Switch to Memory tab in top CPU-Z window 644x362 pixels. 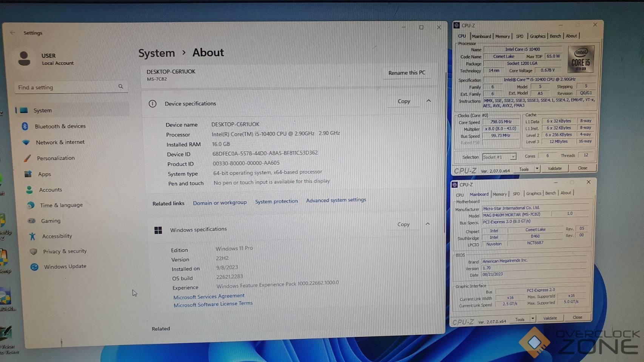pyautogui.click(x=502, y=36)
